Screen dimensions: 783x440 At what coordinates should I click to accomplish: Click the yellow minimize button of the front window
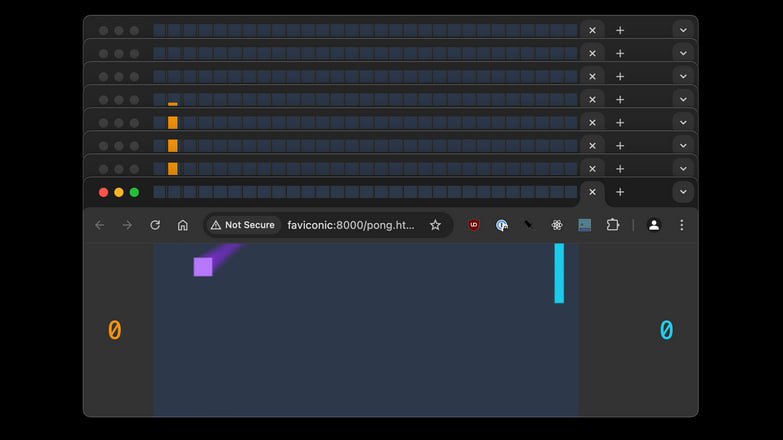pos(119,193)
